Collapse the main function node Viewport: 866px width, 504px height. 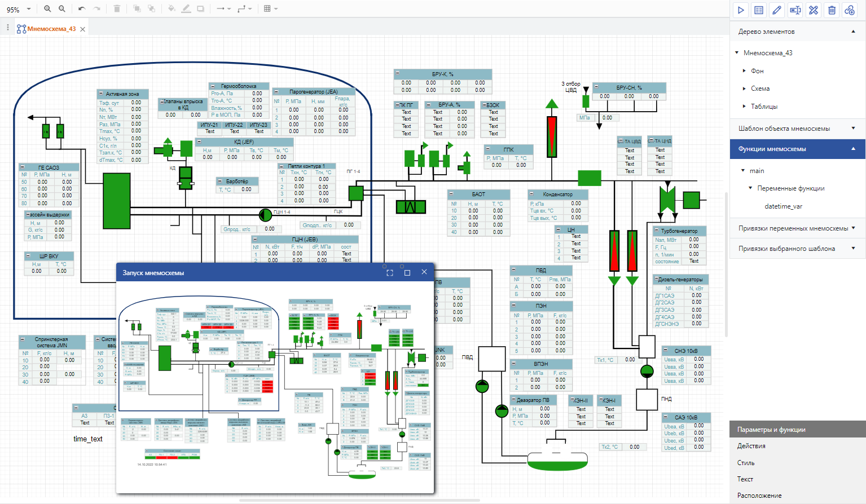point(743,171)
